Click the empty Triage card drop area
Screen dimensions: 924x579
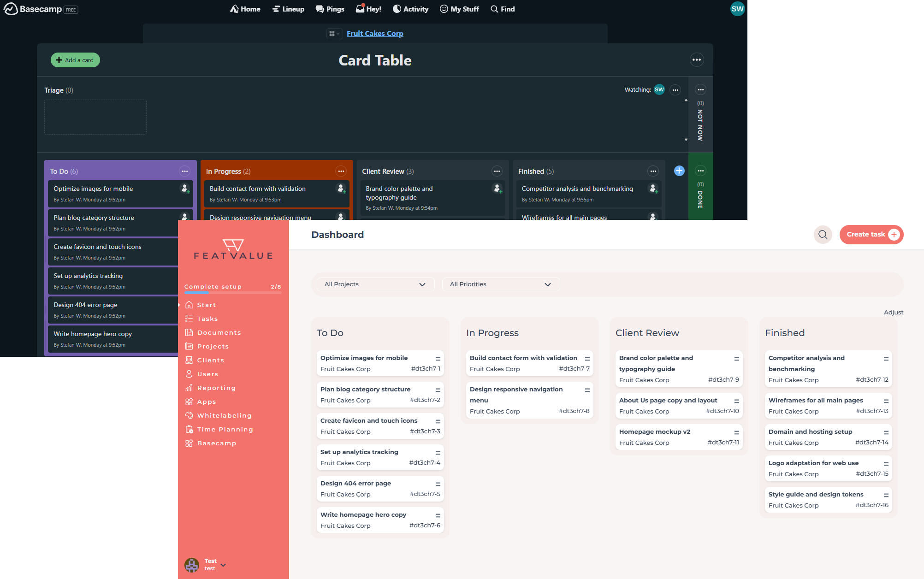(x=95, y=117)
